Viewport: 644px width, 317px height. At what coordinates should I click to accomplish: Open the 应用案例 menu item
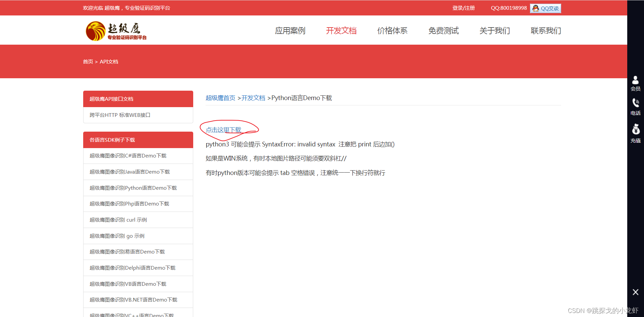point(290,31)
